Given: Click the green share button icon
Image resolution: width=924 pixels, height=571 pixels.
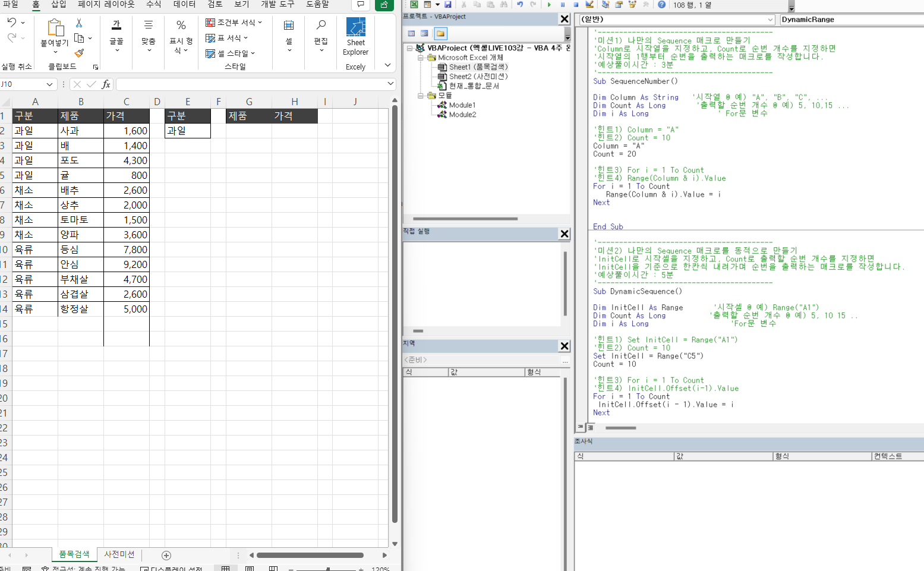Looking at the screenshot, I should (384, 5).
